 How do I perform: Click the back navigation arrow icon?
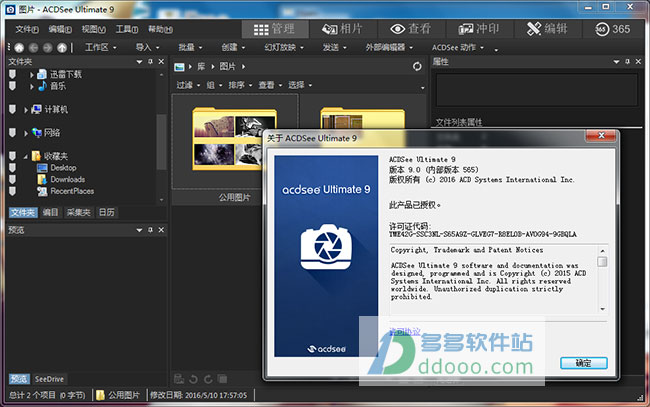tap(34, 48)
